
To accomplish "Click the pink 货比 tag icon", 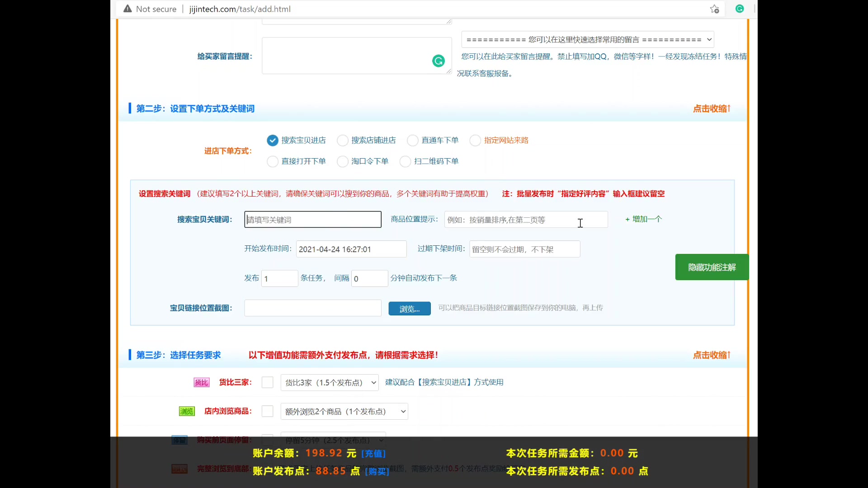I will click(201, 383).
